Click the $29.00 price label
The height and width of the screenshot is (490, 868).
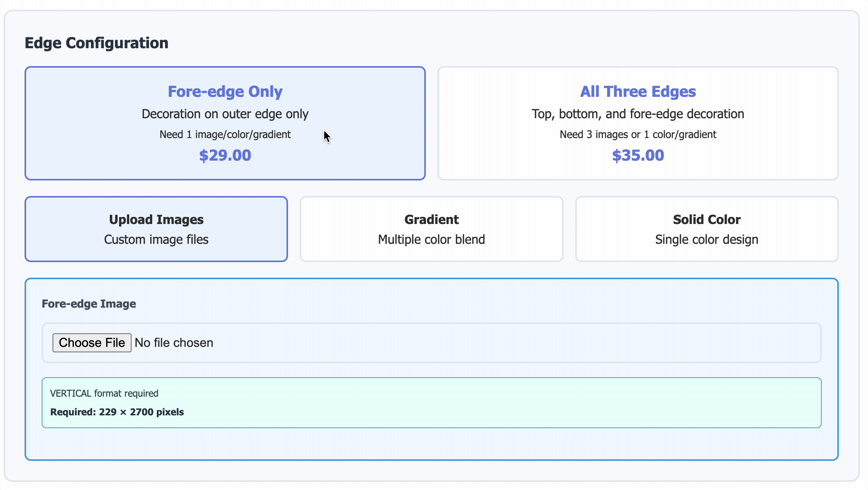[225, 155]
